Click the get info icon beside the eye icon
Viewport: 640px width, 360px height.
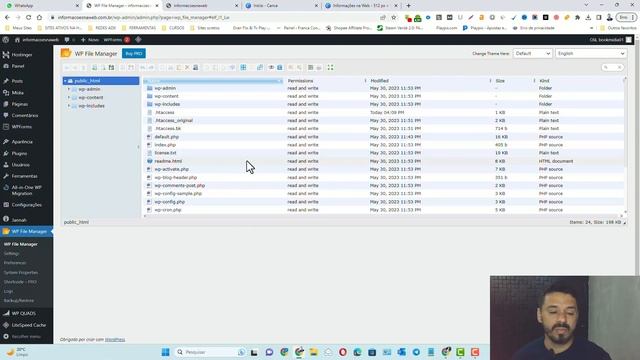tap(280, 67)
